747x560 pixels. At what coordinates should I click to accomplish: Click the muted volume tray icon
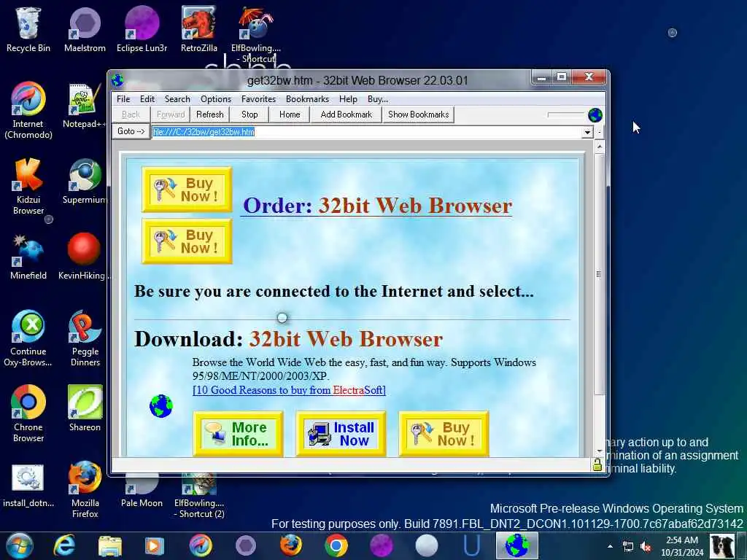(x=646, y=547)
